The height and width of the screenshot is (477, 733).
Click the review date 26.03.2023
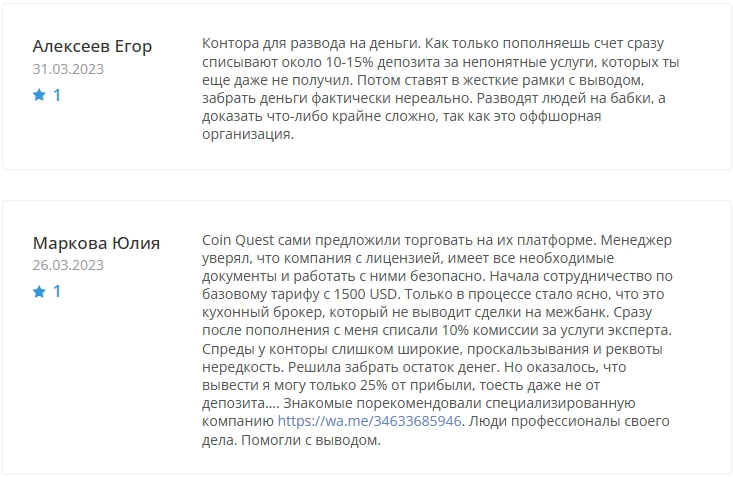(x=68, y=265)
